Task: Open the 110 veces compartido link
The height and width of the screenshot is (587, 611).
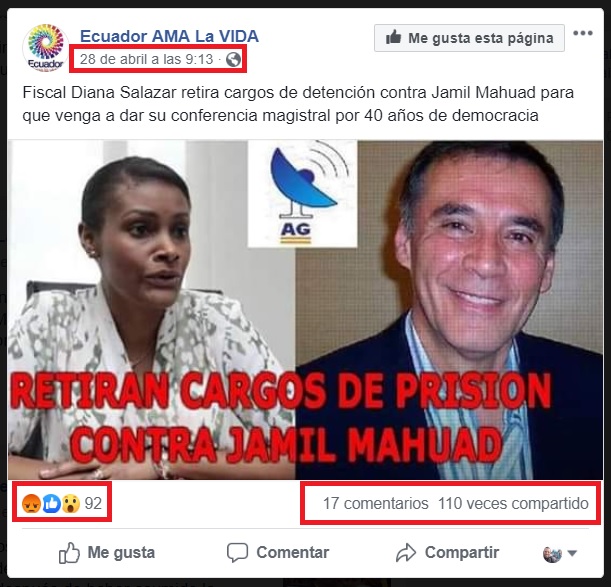Action: tap(513, 503)
